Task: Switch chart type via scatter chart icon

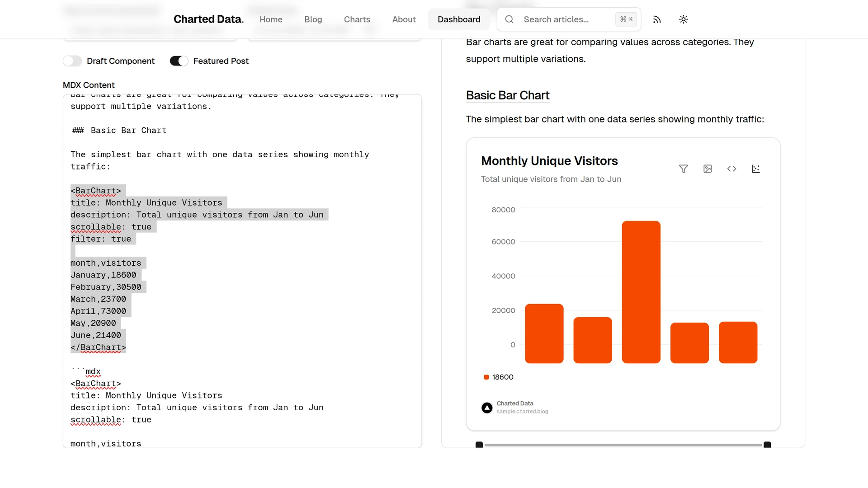Action: [x=755, y=169]
